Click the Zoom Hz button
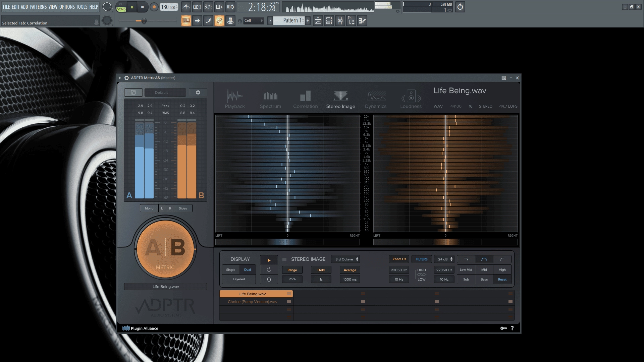The height and width of the screenshot is (362, 644). [x=399, y=259]
